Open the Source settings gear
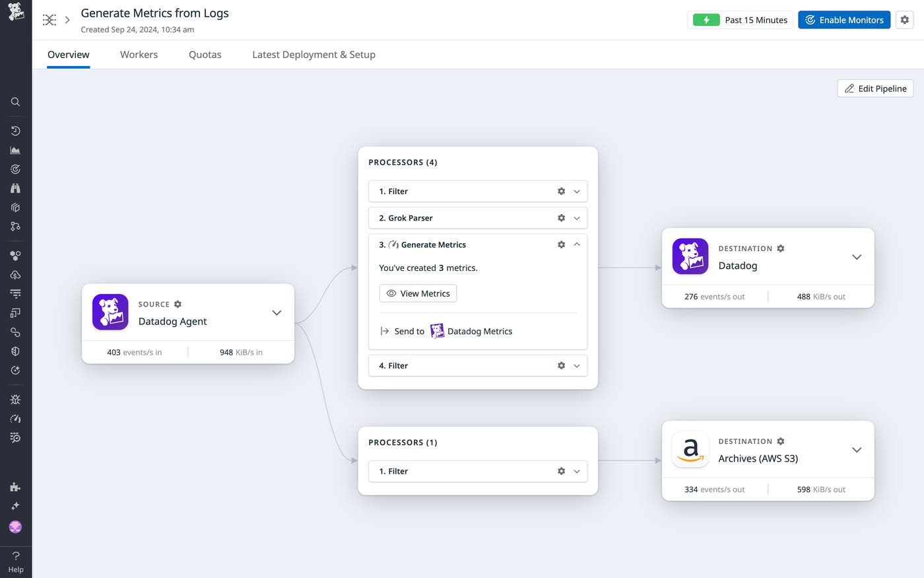The image size is (924, 578). [x=178, y=305]
